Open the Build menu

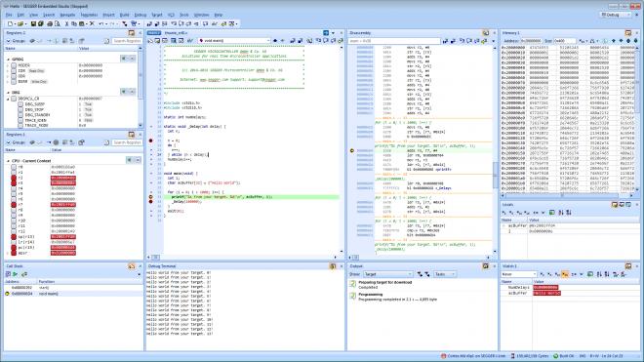coord(124,15)
